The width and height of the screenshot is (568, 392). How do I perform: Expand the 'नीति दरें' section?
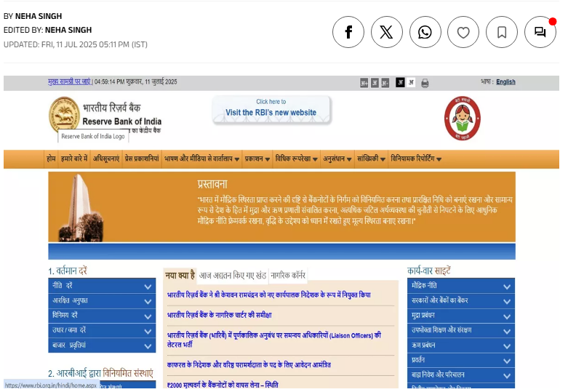click(102, 286)
